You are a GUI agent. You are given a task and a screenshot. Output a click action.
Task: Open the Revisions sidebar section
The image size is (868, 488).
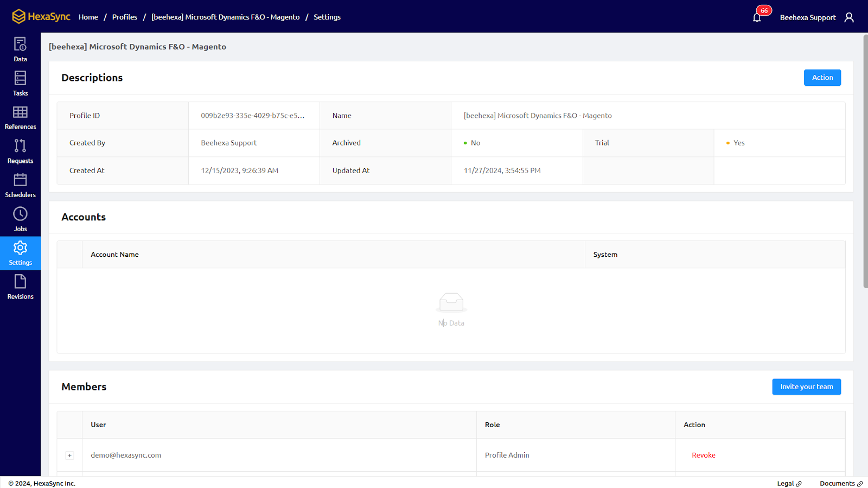(x=20, y=287)
